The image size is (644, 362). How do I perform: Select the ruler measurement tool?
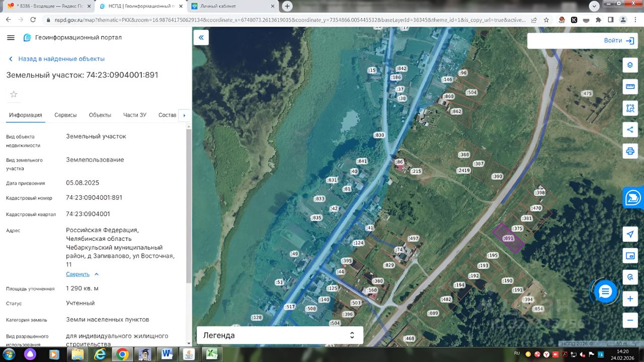point(629,86)
